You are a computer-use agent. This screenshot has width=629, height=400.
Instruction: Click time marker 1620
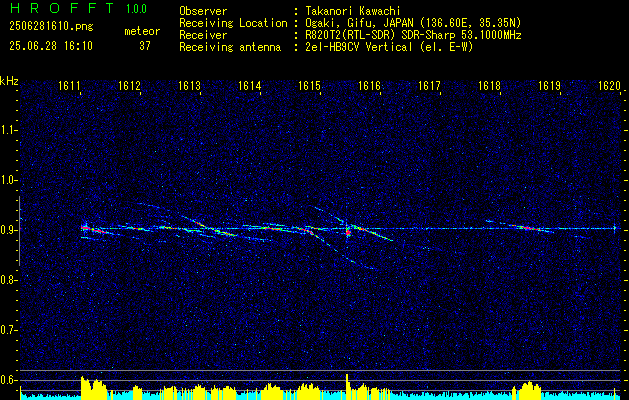tap(609, 85)
